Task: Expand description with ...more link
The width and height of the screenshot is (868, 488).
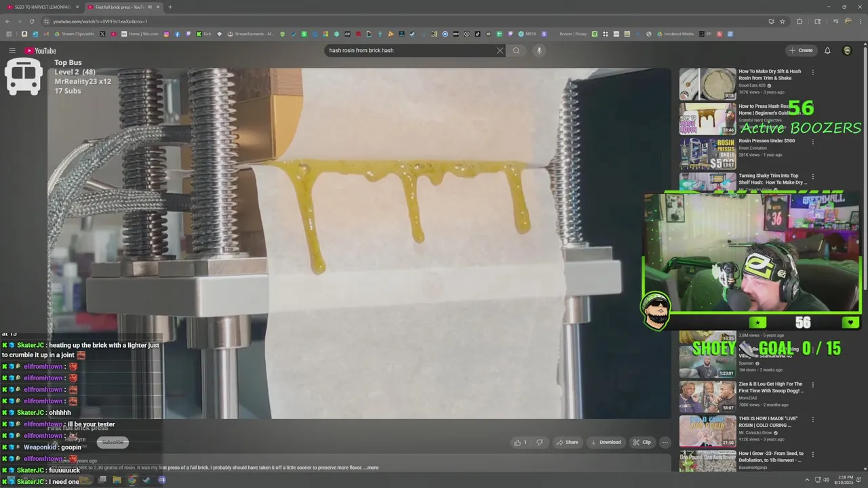Action: [371, 467]
